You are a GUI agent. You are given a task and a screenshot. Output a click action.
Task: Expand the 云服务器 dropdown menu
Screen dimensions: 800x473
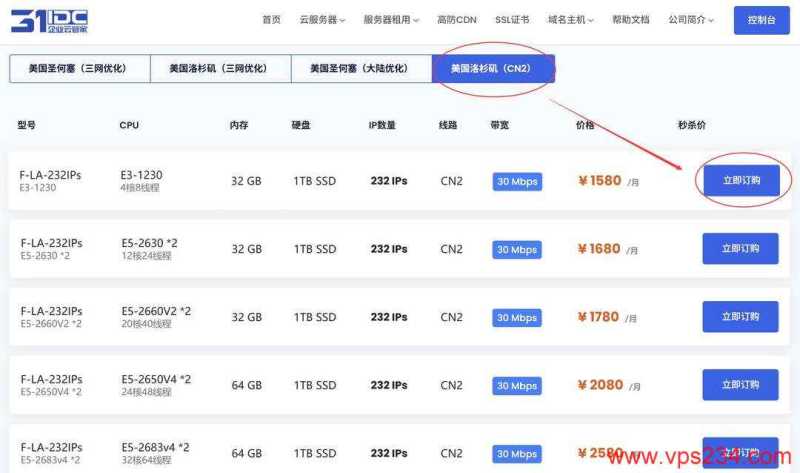click(322, 20)
